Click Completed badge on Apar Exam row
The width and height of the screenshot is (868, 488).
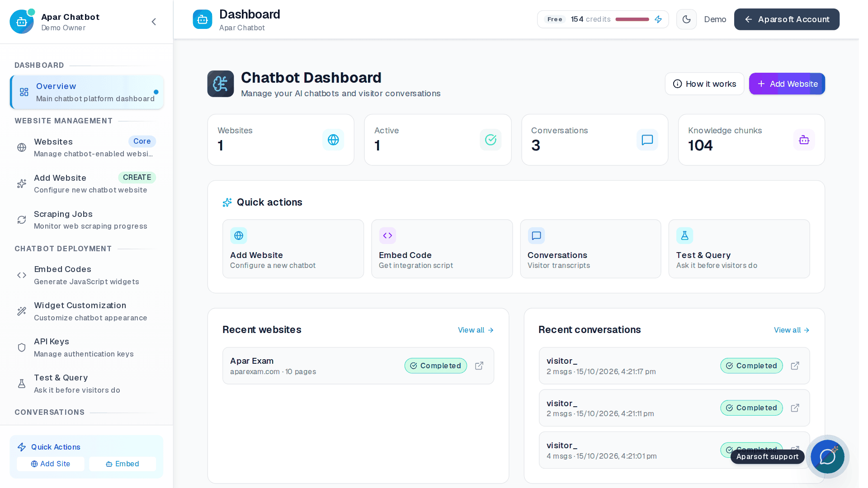(x=436, y=366)
